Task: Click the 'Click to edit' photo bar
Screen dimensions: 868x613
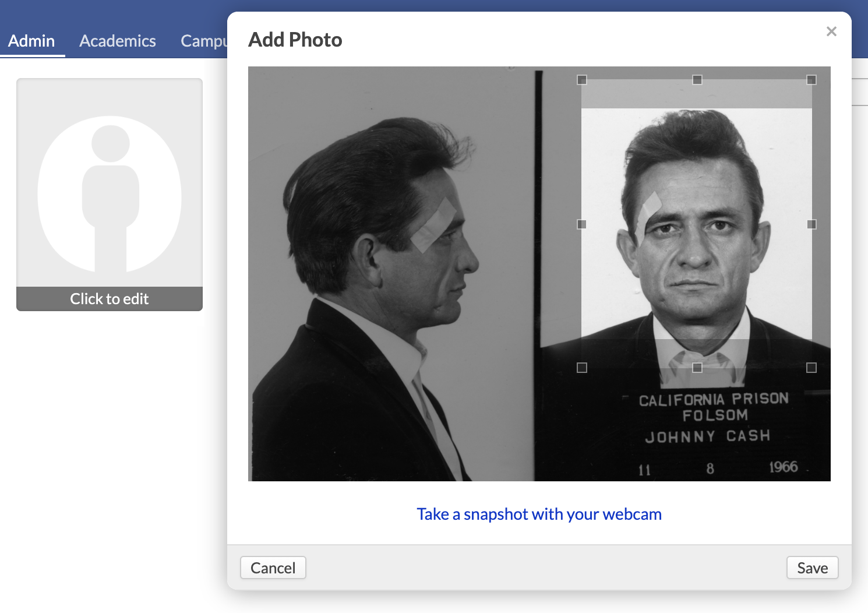Action: tap(110, 299)
